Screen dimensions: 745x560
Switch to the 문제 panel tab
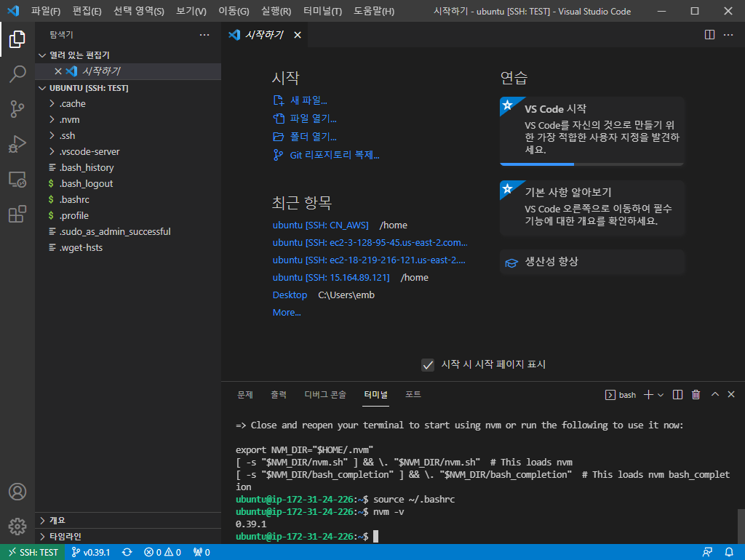click(x=245, y=395)
